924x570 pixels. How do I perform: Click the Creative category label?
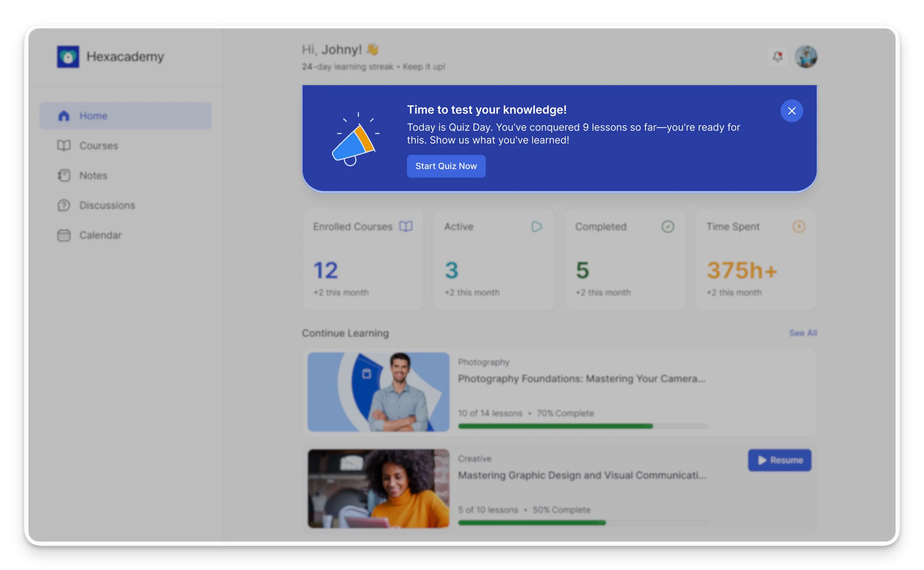tap(474, 459)
